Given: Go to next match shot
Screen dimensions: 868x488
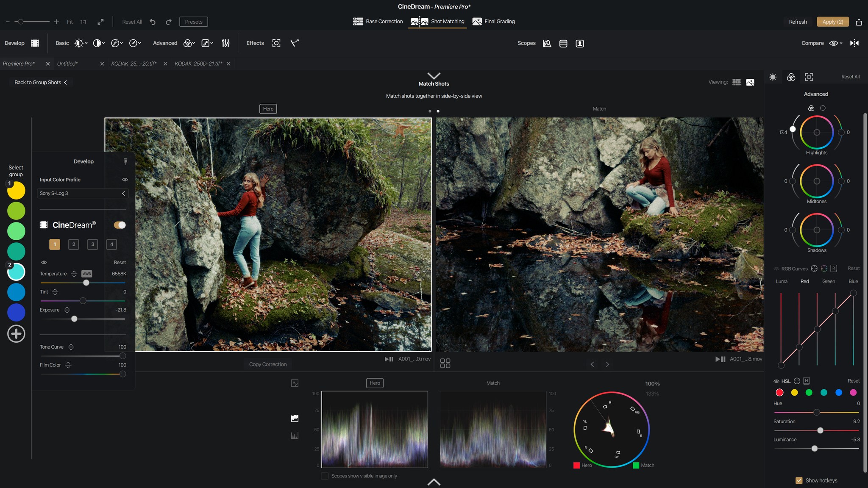Looking at the screenshot, I should tap(607, 364).
